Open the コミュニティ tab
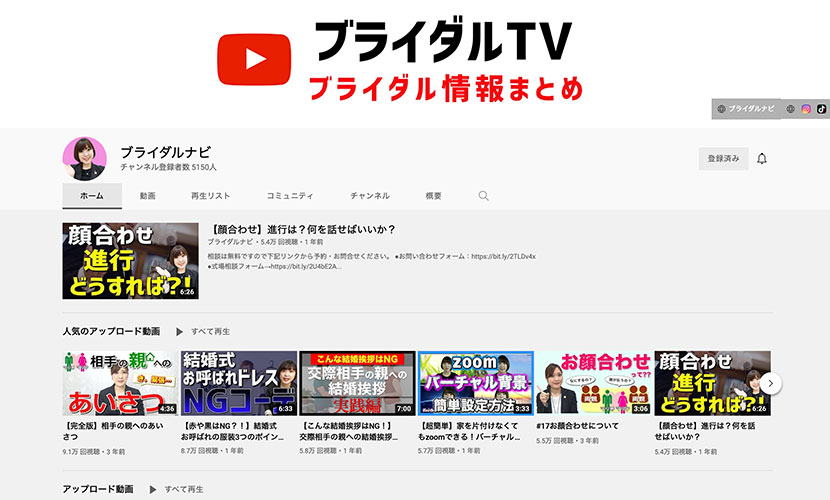 pos(290,196)
